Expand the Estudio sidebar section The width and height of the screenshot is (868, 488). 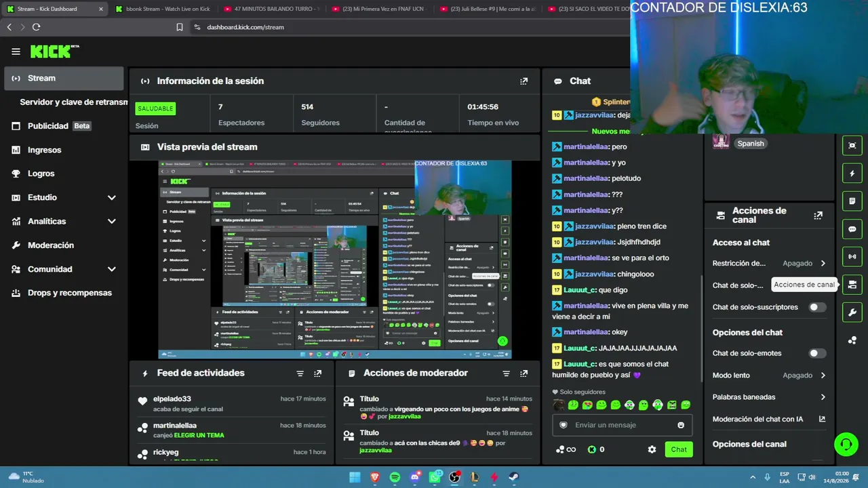point(112,198)
